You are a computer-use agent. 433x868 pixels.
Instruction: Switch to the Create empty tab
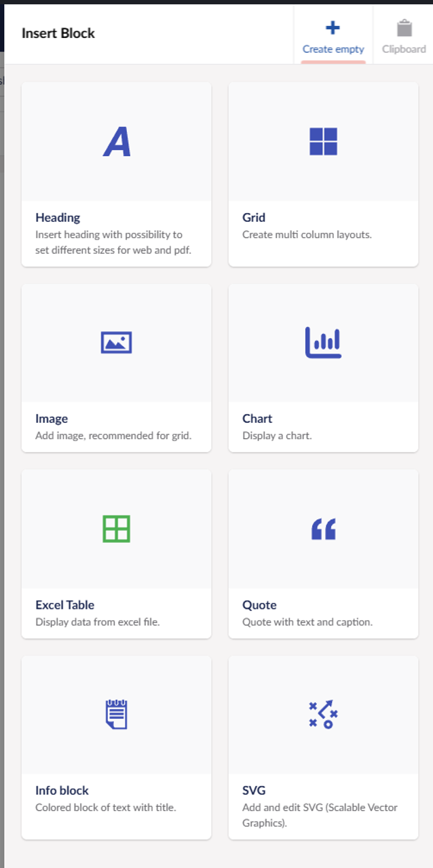[333, 49]
